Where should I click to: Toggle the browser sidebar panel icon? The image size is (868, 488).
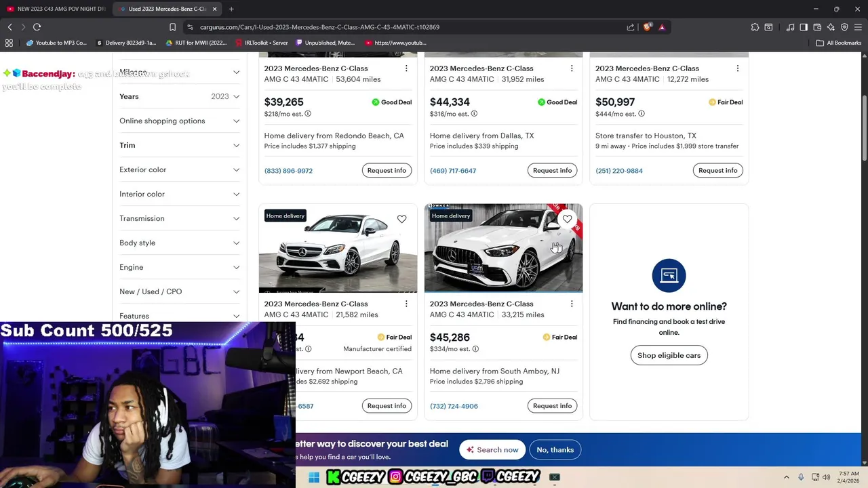804,27
